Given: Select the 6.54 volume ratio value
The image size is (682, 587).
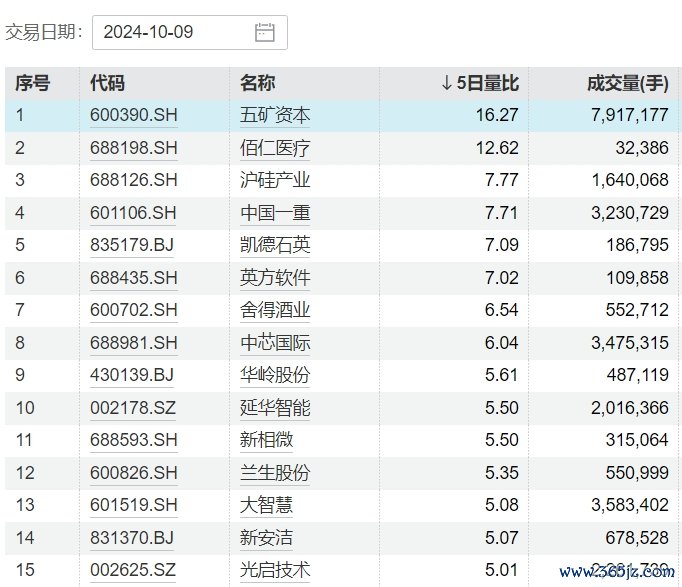Looking at the screenshot, I should (502, 310).
